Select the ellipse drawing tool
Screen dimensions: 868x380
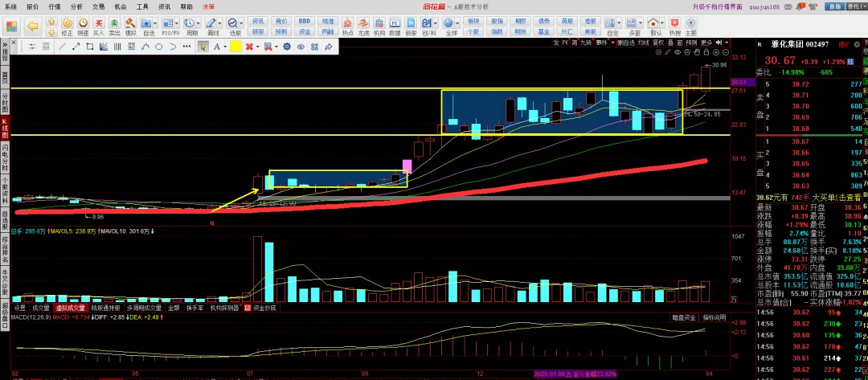pyautogui.click(x=158, y=47)
